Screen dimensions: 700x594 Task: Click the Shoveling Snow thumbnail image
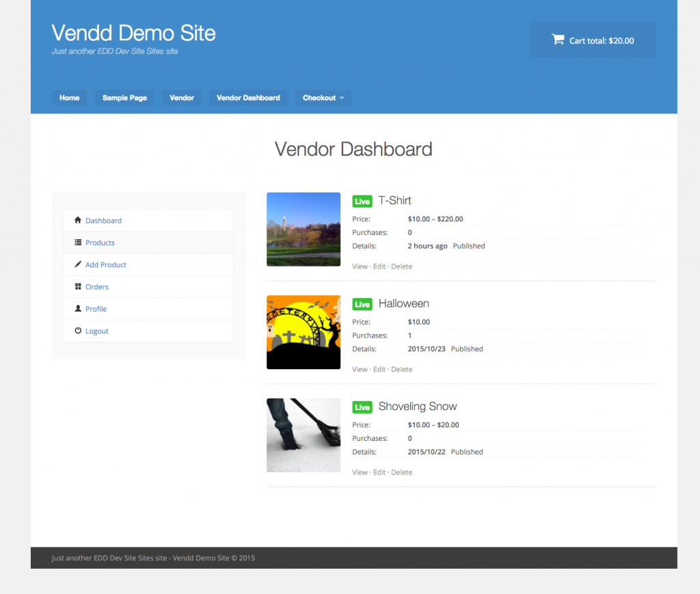pyautogui.click(x=304, y=435)
